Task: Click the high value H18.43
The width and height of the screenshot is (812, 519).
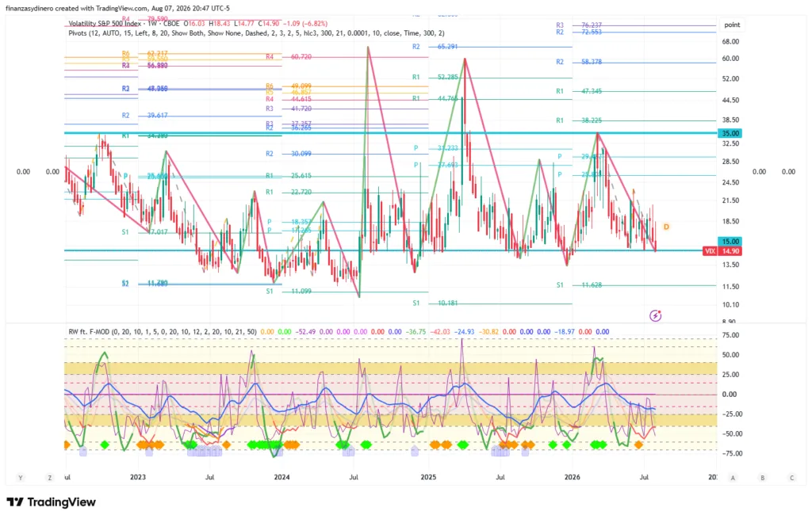Action: [x=219, y=23]
